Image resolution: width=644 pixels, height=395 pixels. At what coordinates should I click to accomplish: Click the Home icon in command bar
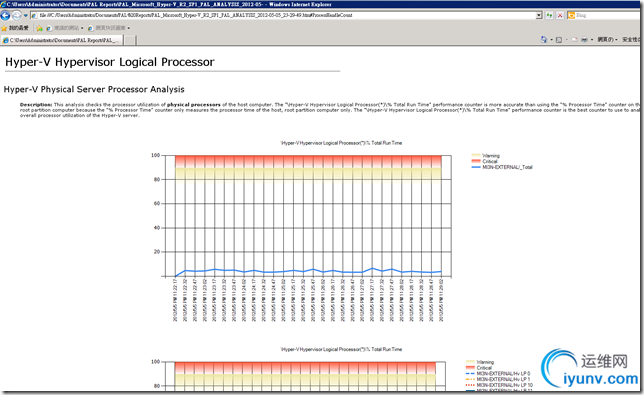(544, 39)
